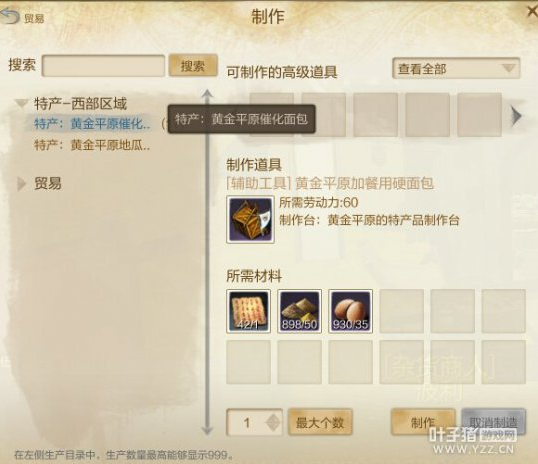Click the grain powder material icon
This screenshot has width=538, height=464.
[299, 311]
